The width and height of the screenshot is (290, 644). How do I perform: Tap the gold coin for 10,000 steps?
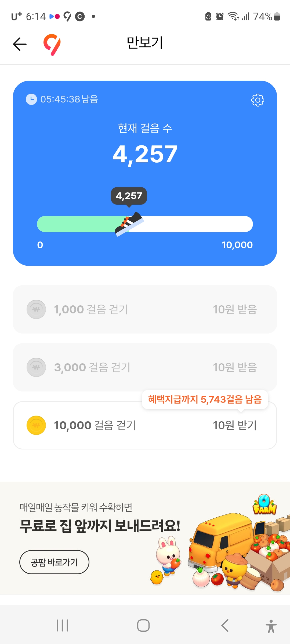[36, 425]
